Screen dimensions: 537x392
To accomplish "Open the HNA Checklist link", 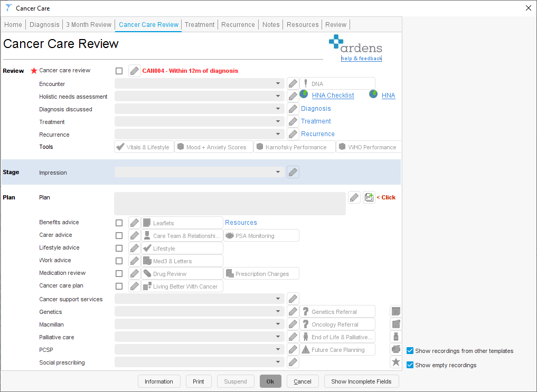I will click(333, 95).
